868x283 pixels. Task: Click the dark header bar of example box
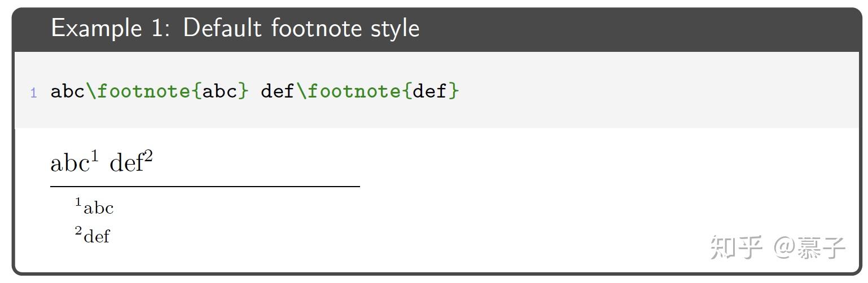(437, 29)
